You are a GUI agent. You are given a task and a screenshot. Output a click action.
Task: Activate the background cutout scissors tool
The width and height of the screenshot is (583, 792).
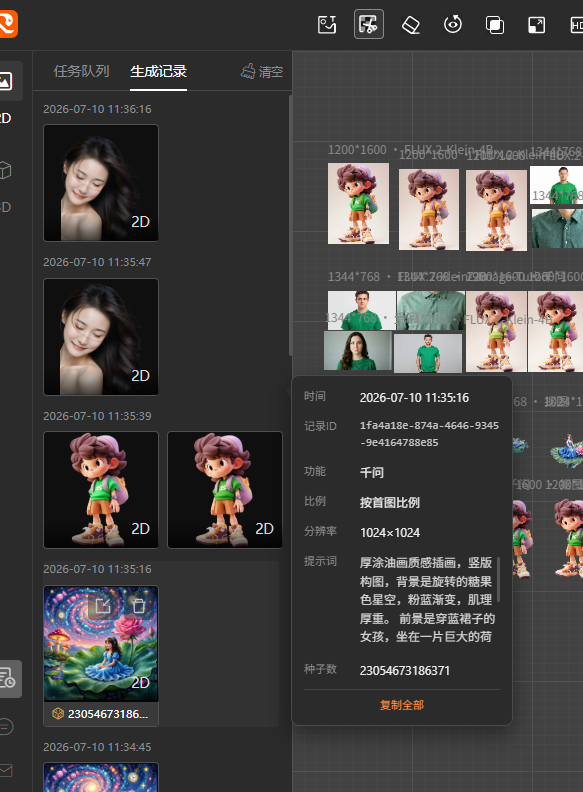[x=369, y=24]
